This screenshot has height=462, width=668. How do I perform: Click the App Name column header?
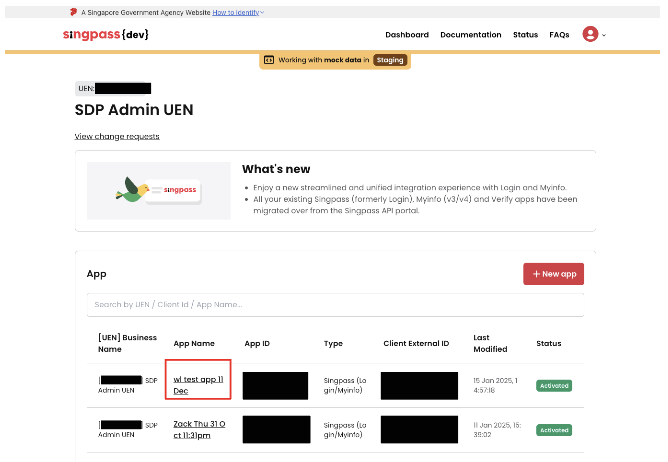[x=194, y=344]
